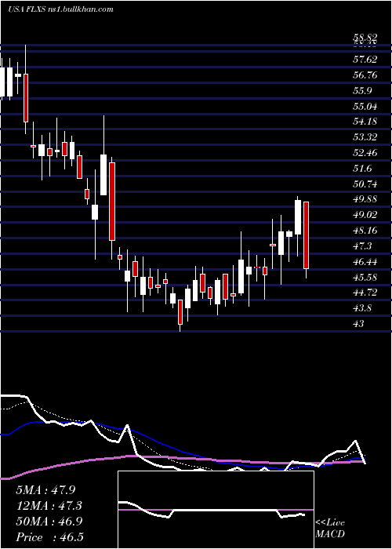
Task: Click the 55.04 price axis label
Action: [x=365, y=106]
